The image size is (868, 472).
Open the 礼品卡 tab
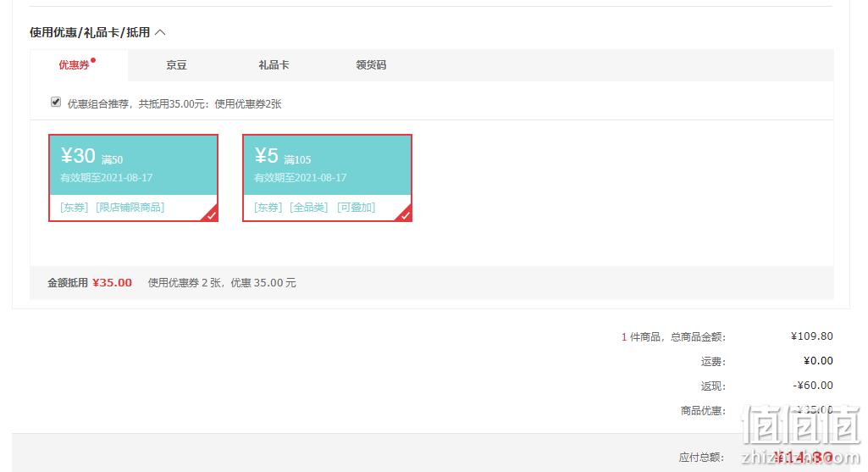(274, 64)
